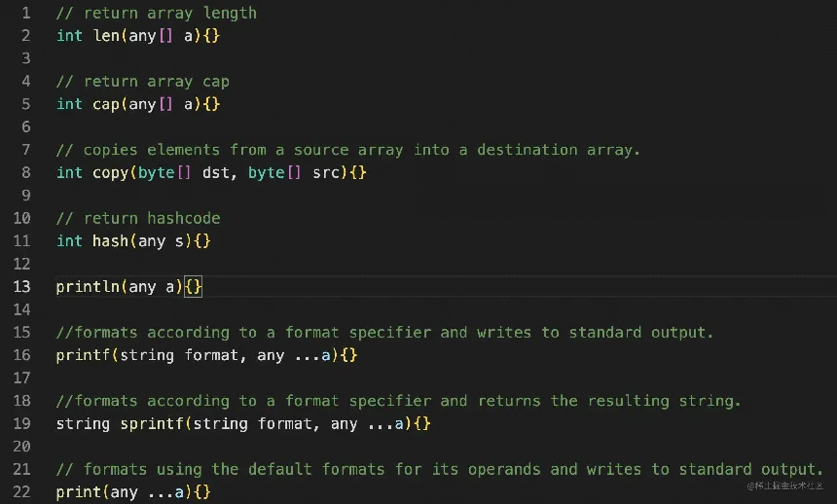Click line number 22 in the gutter
This screenshot has height=504, width=837.
pos(21,491)
